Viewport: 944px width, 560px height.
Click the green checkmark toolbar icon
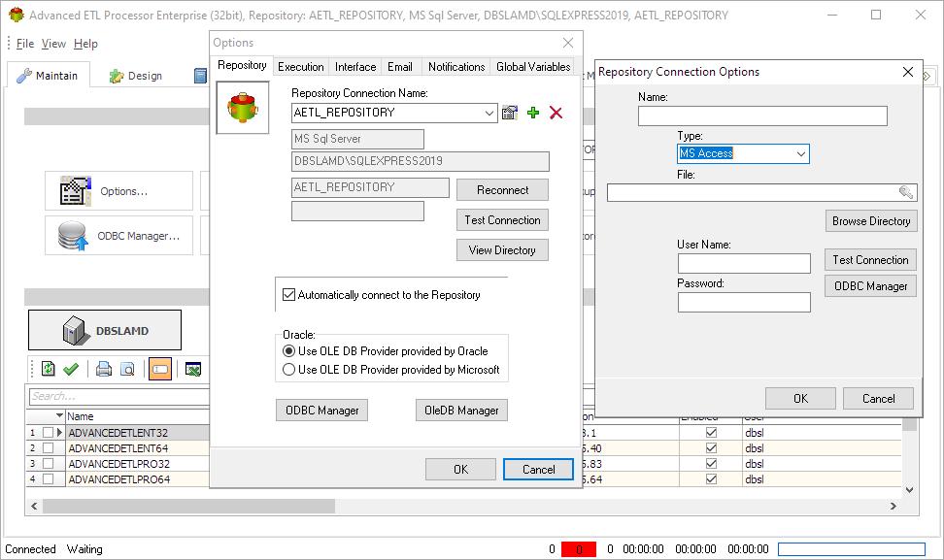click(x=71, y=369)
